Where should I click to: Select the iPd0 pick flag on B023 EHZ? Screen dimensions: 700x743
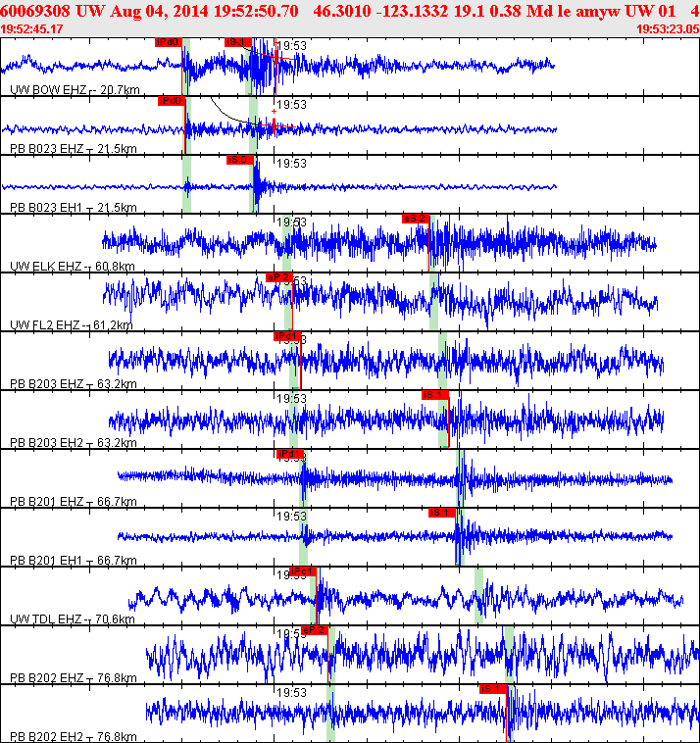[172, 101]
